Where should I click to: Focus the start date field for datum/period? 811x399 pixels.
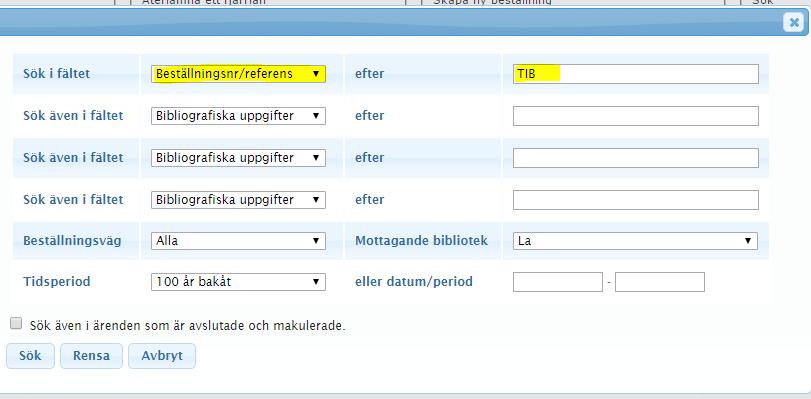[x=558, y=282]
